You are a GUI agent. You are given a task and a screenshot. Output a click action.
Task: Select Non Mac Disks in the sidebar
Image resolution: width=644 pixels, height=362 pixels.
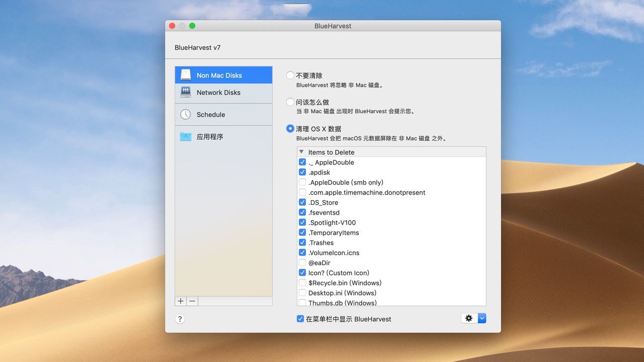click(x=223, y=75)
